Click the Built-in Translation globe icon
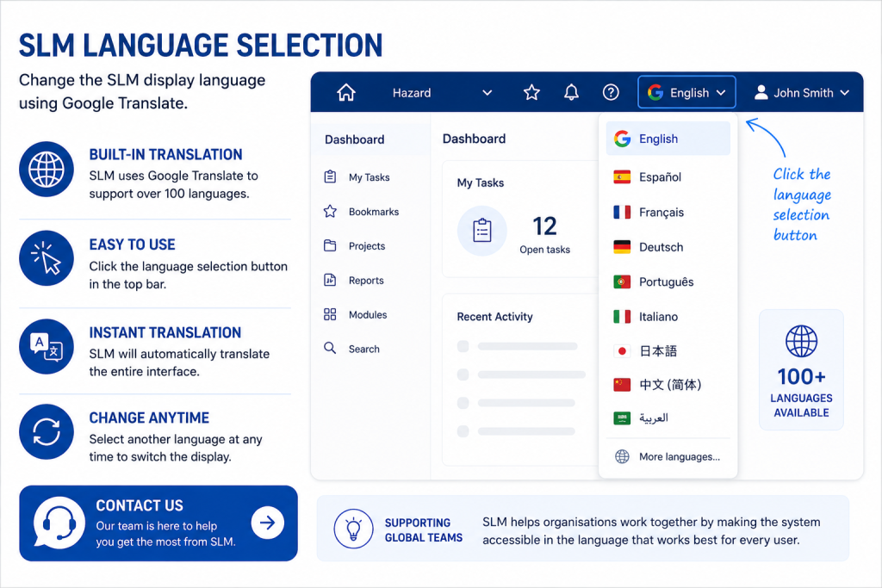 tap(47, 170)
